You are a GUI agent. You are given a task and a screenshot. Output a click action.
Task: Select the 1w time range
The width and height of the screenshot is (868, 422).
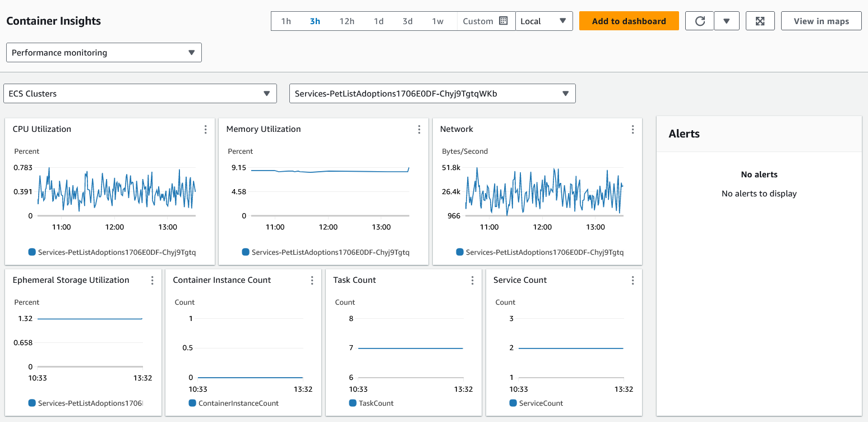coord(438,21)
